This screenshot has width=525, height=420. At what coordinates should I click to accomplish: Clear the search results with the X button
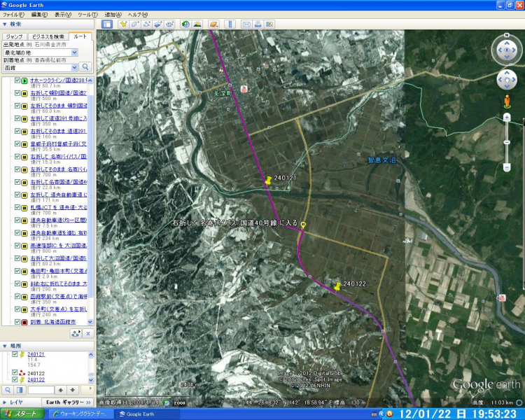click(87, 333)
